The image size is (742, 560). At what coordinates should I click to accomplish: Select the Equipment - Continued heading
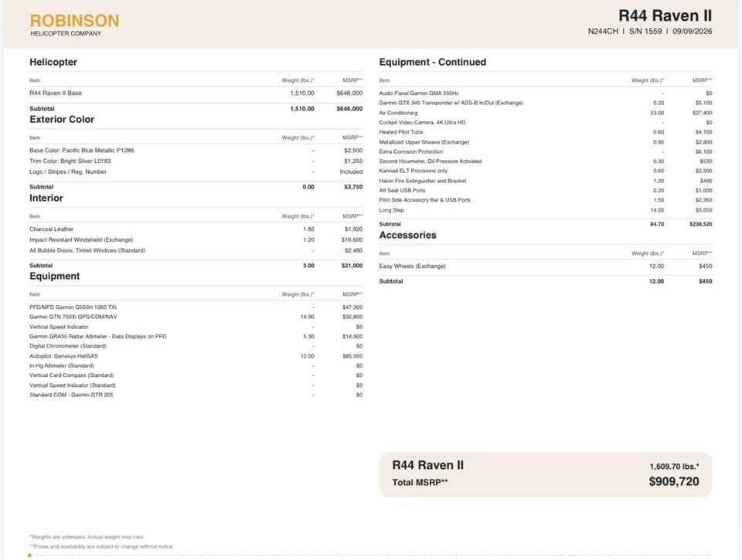coord(433,62)
